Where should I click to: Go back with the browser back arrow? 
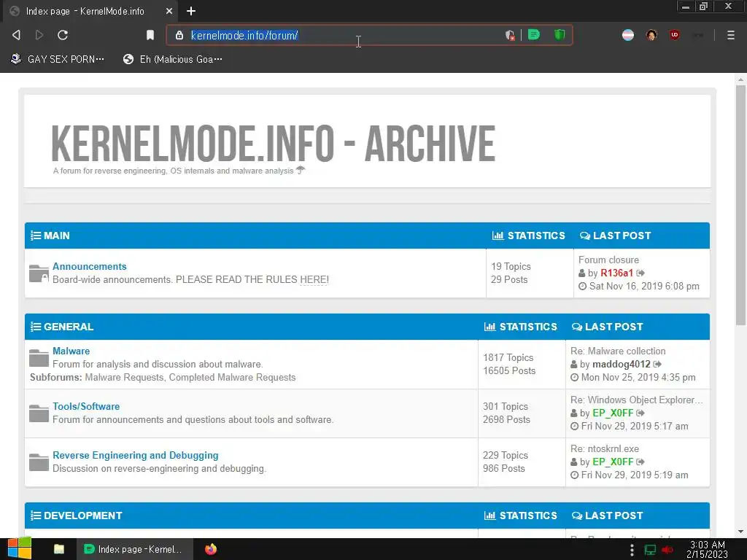(16, 35)
